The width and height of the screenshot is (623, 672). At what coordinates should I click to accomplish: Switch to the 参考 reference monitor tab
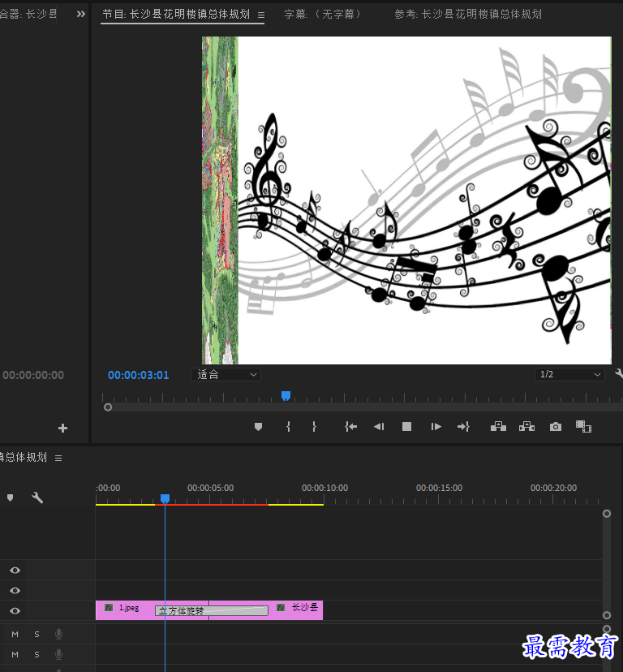tap(468, 14)
